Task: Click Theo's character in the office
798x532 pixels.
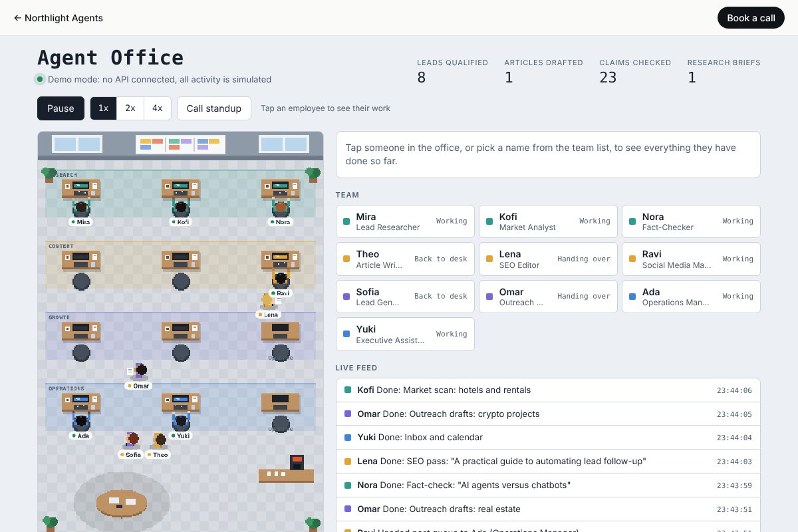Action: pyautogui.click(x=160, y=440)
